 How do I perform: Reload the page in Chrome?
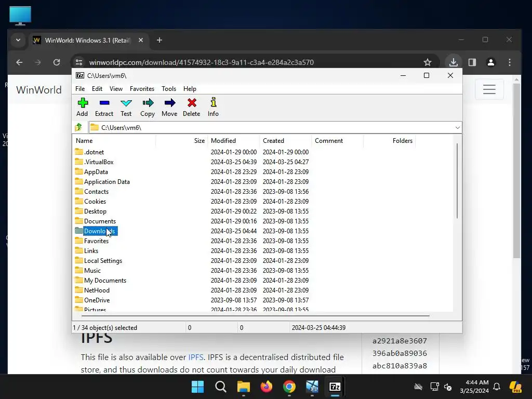(x=57, y=62)
